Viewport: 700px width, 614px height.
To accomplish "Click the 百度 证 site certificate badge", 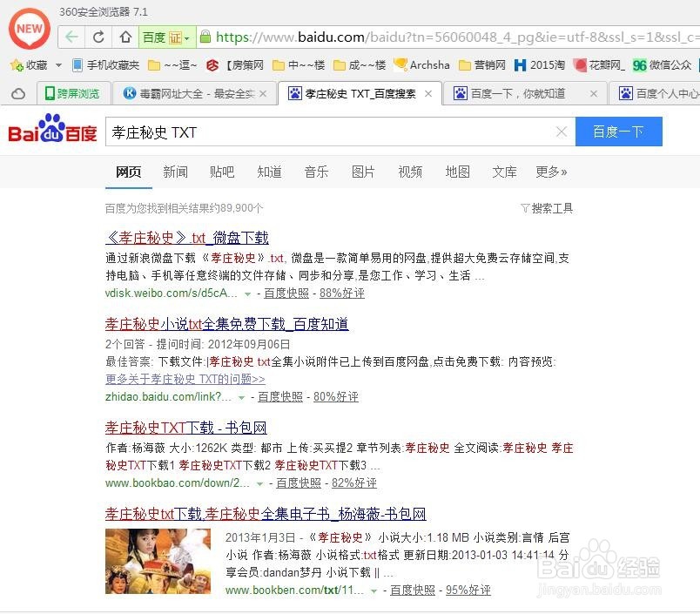I will (167, 37).
